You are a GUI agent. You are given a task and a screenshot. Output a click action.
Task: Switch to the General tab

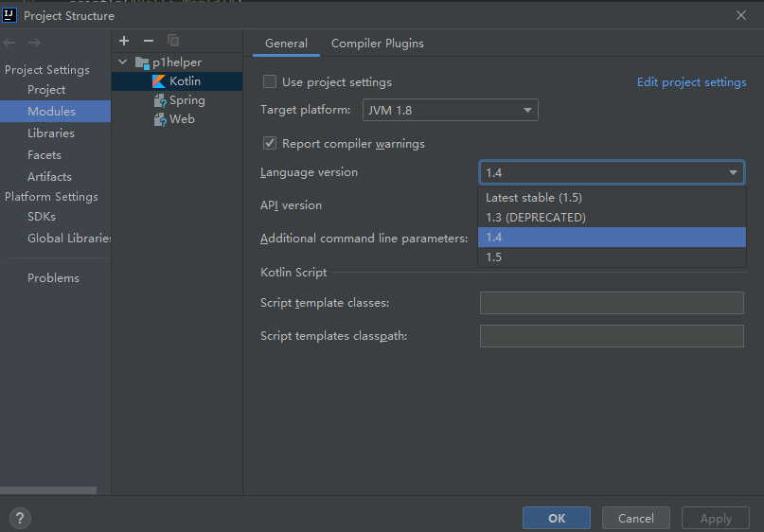tap(286, 44)
